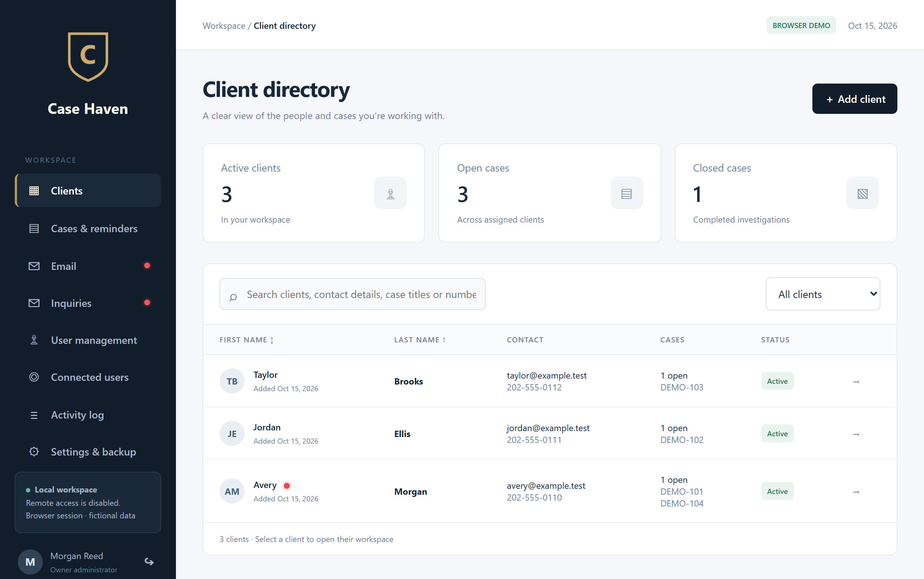Click case number DEMO-101
Screen dimensions: 924x579
point(682,491)
